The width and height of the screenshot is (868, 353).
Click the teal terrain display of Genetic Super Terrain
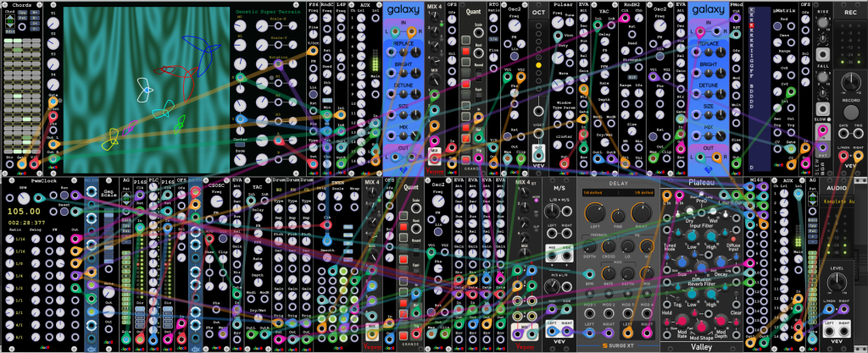tap(146, 90)
